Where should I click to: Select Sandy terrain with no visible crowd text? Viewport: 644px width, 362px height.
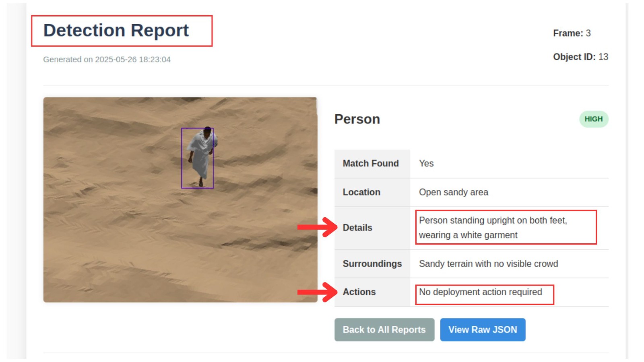(489, 264)
